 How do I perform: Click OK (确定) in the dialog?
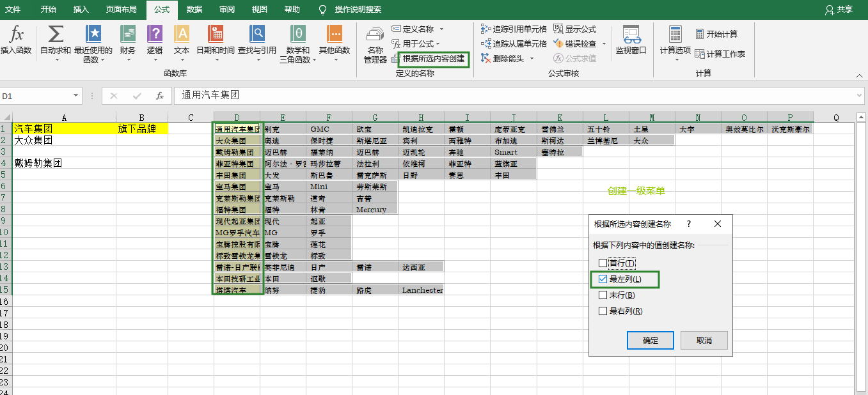click(651, 340)
